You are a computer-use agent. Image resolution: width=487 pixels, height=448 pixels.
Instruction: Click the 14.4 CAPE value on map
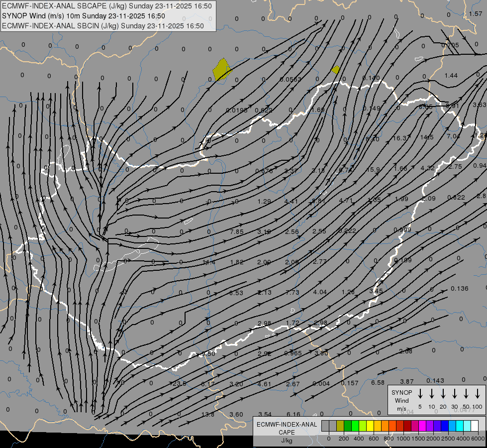coord(209,262)
